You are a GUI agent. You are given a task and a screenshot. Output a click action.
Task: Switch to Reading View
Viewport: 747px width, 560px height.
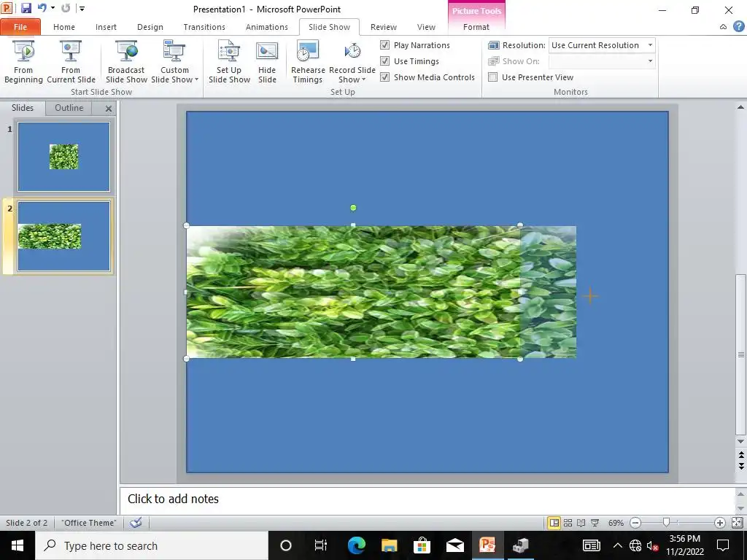point(581,523)
